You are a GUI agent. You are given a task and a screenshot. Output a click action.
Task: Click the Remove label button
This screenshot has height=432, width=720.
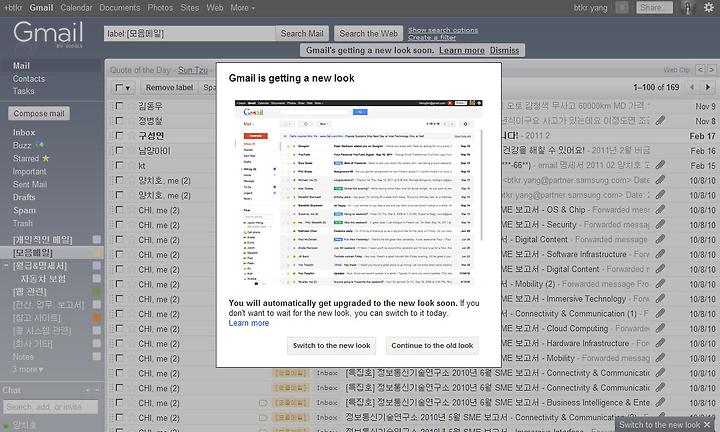coord(169,87)
